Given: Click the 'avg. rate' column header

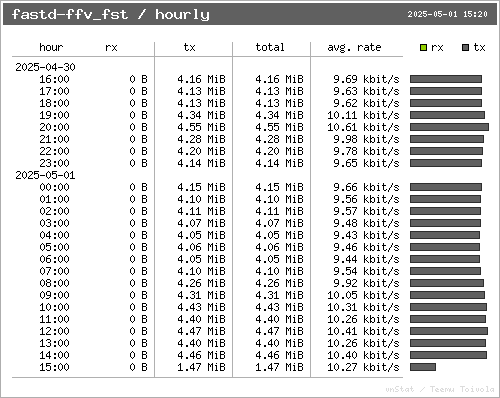Looking at the screenshot, I should click(354, 47).
